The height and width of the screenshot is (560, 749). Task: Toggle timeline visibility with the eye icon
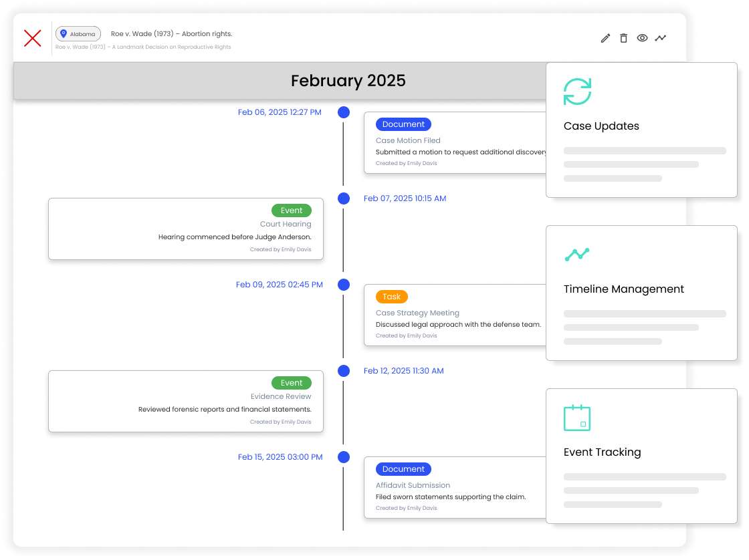coord(642,38)
